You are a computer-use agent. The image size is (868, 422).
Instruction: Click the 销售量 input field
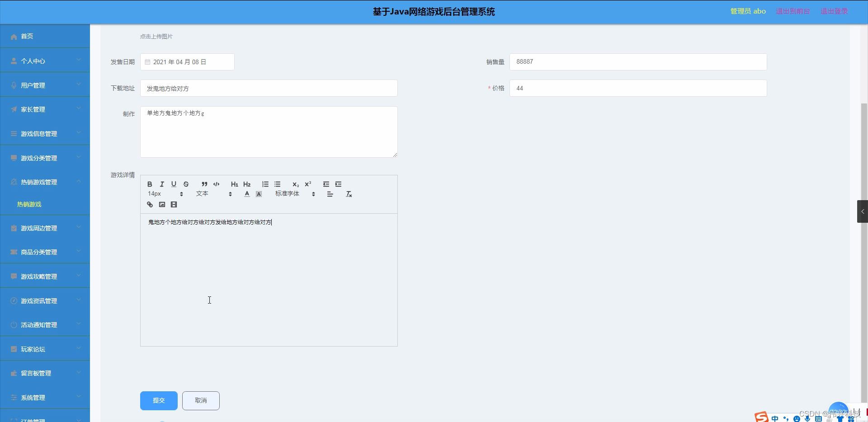[x=638, y=62]
